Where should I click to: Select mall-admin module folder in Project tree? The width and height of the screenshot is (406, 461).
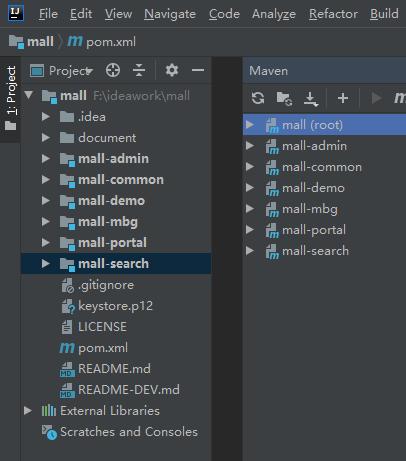(x=116, y=159)
